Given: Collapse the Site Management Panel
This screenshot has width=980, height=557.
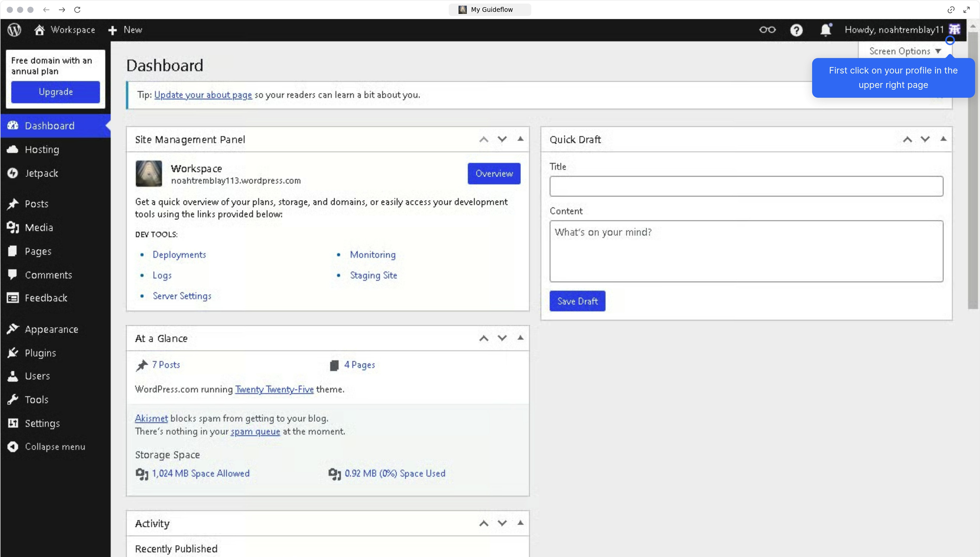Looking at the screenshot, I should 521,139.
